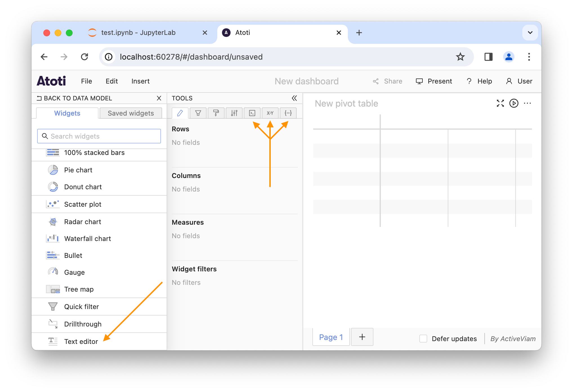Open the browser three-dot menu
The width and height of the screenshot is (573, 392).
click(x=529, y=57)
